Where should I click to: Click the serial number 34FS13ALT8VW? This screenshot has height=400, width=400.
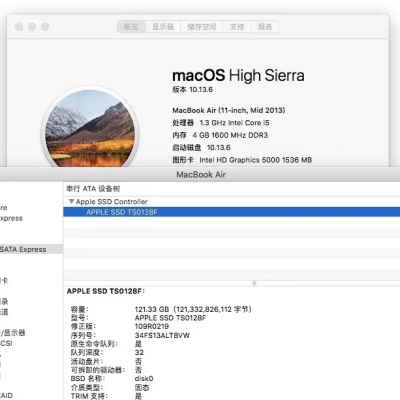[x=162, y=335]
